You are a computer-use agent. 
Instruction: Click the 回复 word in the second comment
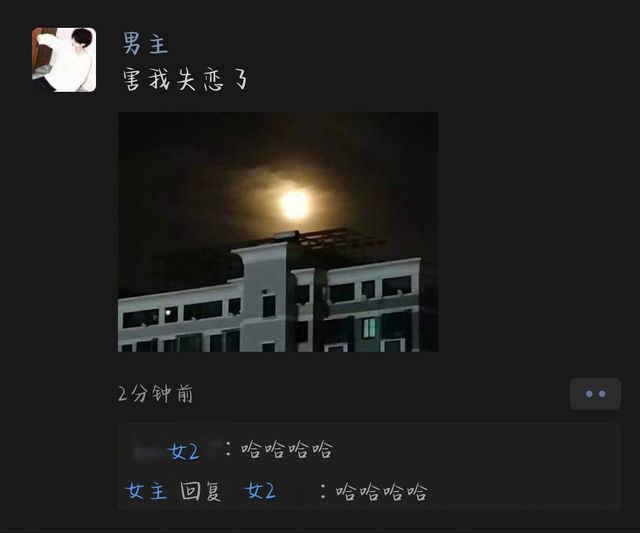[x=200, y=491]
